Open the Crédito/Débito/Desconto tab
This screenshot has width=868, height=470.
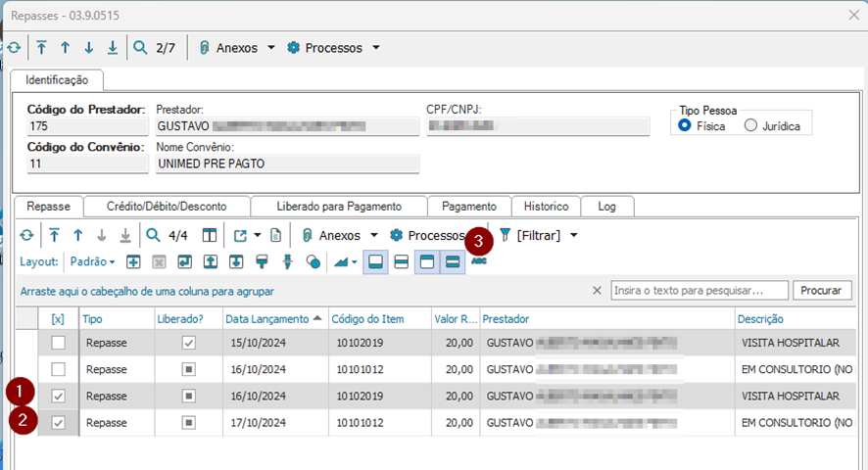pyautogui.click(x=167, y=207)
